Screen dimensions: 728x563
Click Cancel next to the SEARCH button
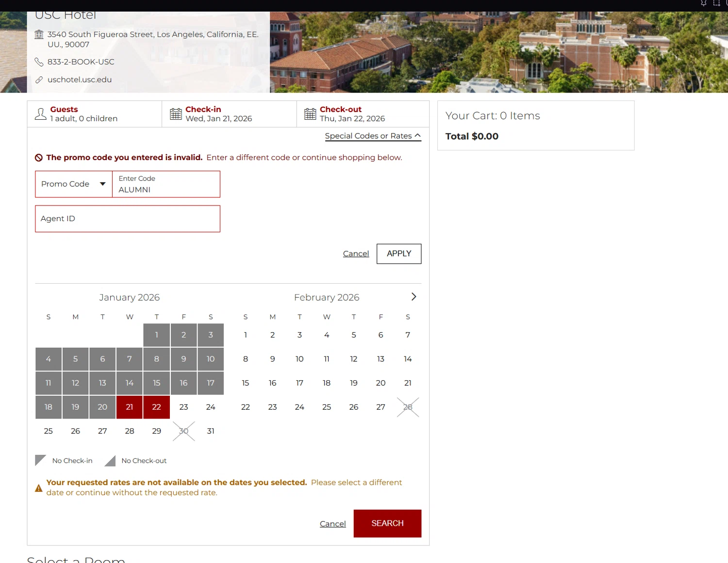coord(333,524)
